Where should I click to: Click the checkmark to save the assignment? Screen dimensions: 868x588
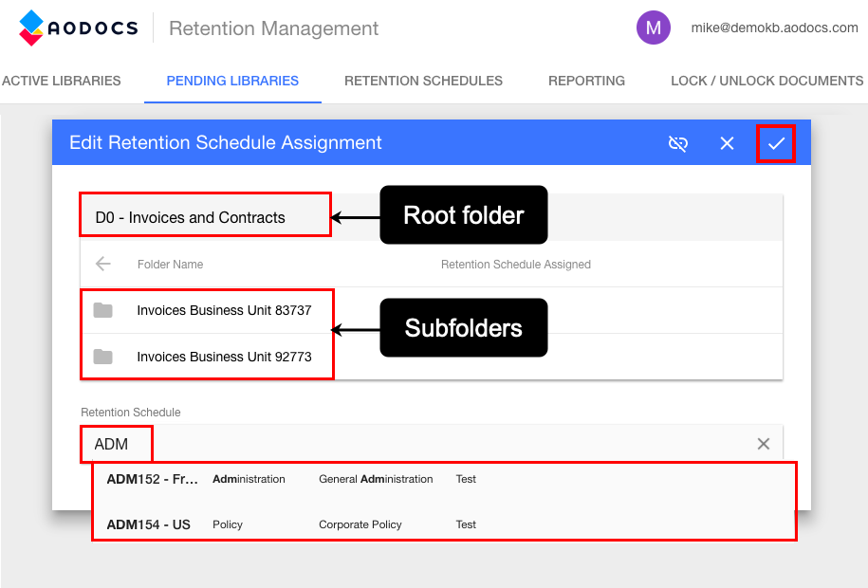[775, 143]
